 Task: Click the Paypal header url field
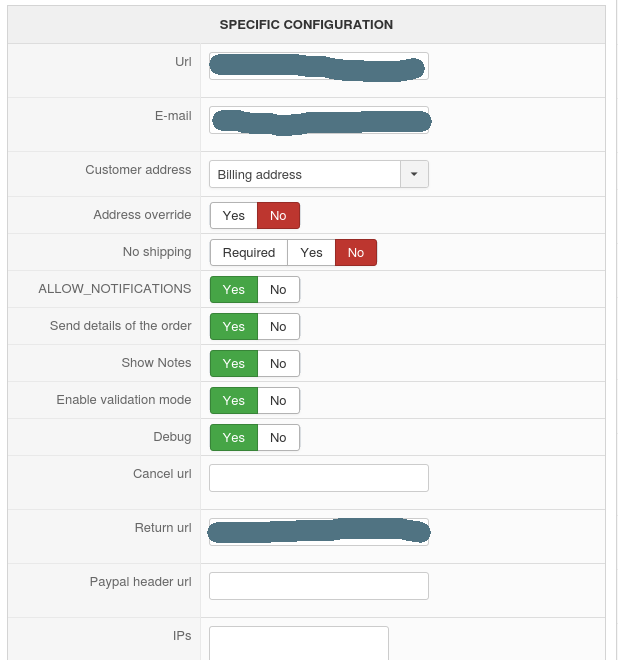click(319, 586)
